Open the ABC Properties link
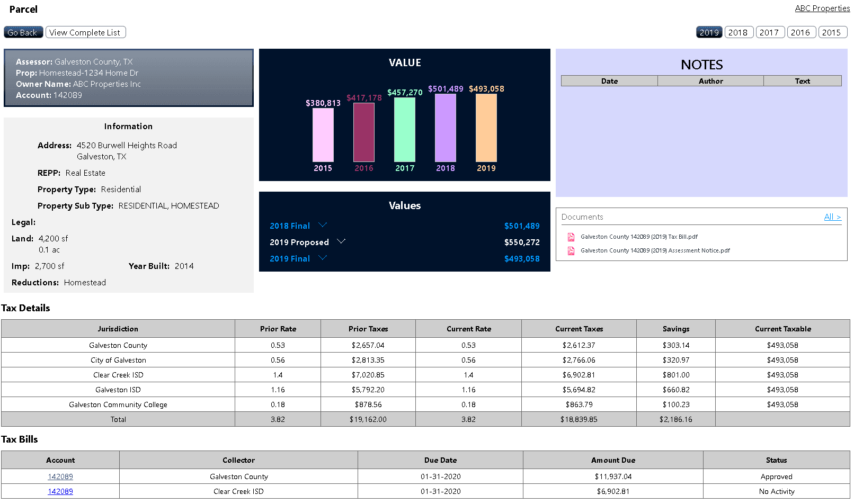Screen dimensions: 854x504 coord(822,8)
